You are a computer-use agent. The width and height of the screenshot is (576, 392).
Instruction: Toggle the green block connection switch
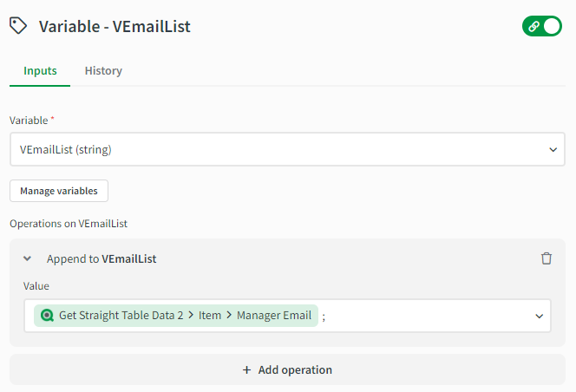[x=542, y=26]
